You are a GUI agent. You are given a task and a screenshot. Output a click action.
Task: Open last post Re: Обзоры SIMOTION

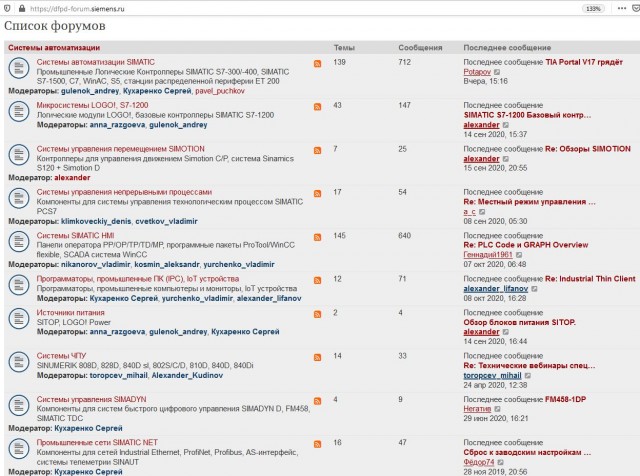(588, 149)
